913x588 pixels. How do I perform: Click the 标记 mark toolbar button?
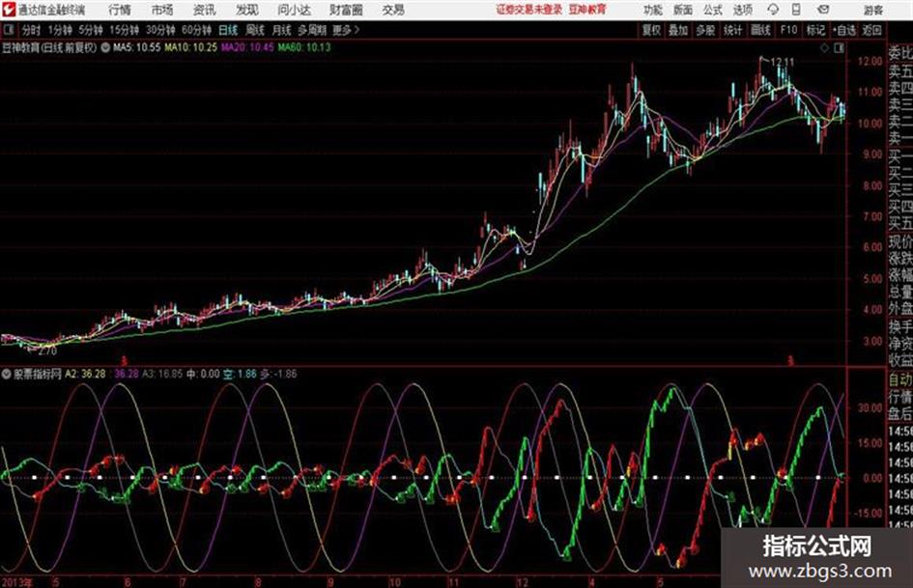click(815, 30)
